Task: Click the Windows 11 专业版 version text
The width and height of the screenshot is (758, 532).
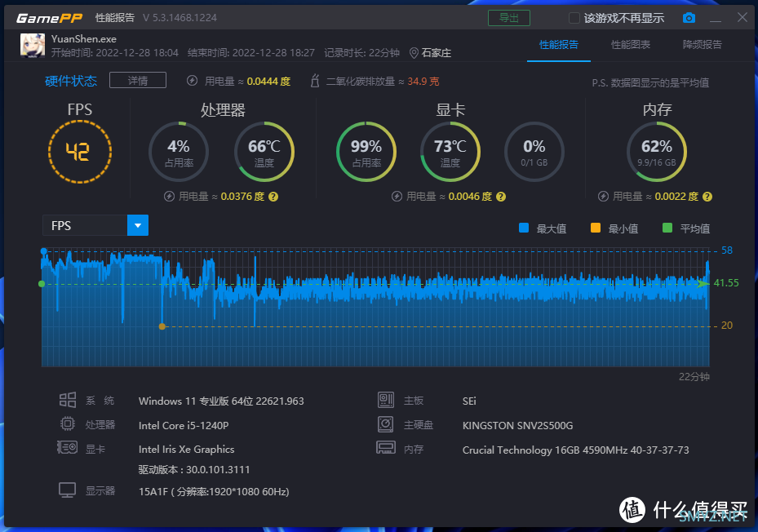Action: [221, 401]
